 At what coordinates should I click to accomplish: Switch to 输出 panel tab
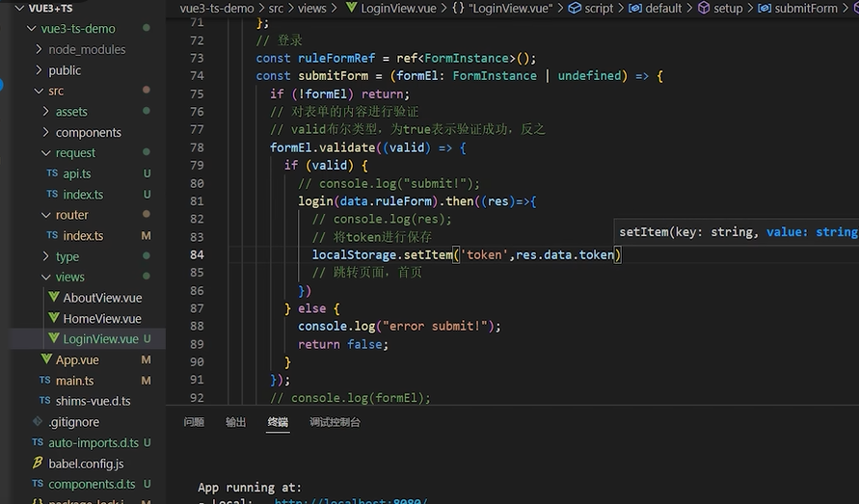pos(235,422)
